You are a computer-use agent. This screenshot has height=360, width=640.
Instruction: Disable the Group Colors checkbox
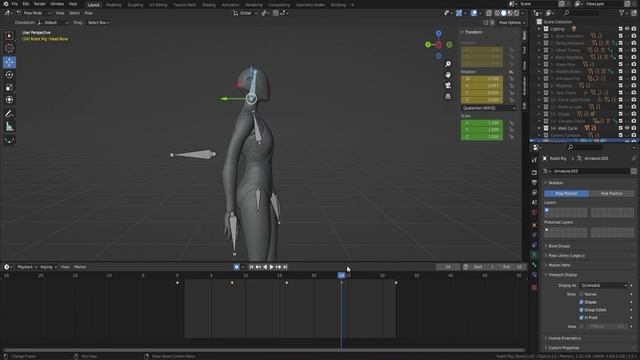[x=581, y=310]
